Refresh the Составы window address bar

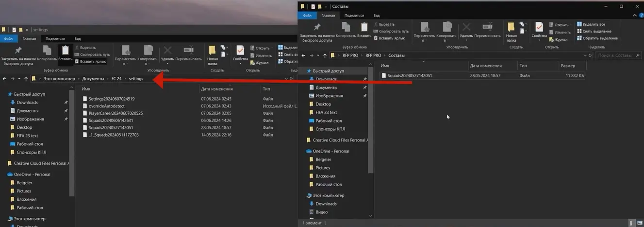click(x=590, y=55)
